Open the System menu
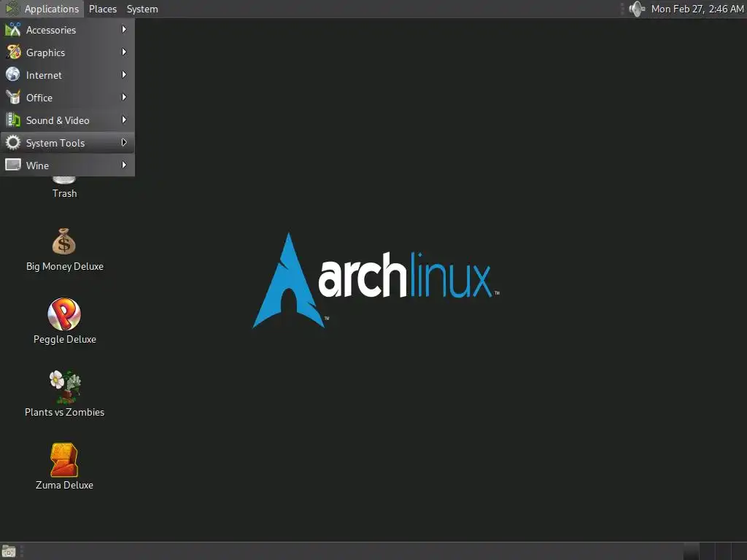This screenshot has height=560, width=747. coord(142,9)
